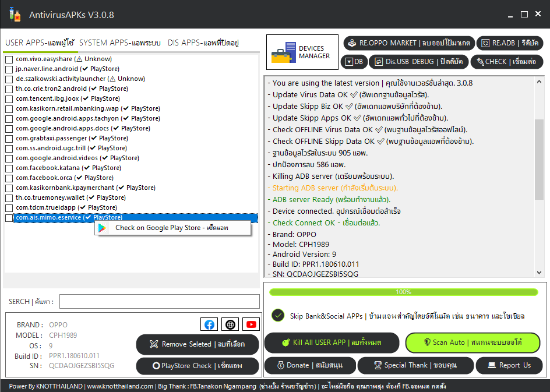Start Scan Auto button

click(x=473, y=342)
